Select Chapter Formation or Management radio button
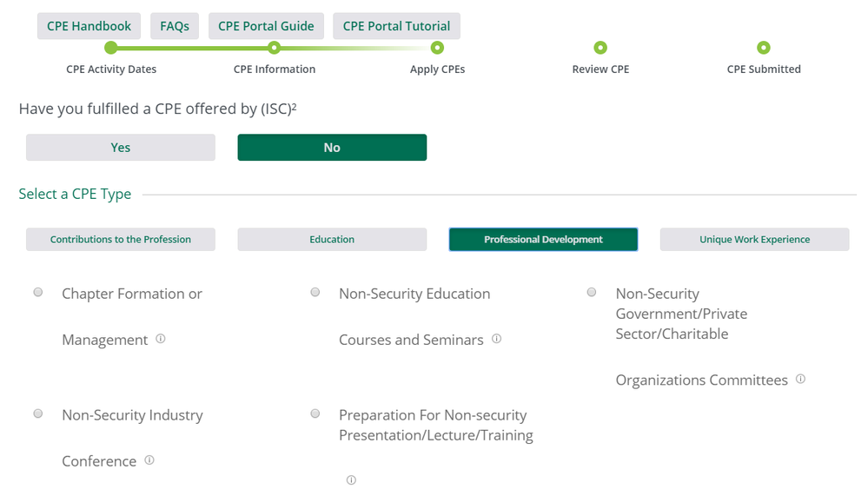 (x=38, y=293)
